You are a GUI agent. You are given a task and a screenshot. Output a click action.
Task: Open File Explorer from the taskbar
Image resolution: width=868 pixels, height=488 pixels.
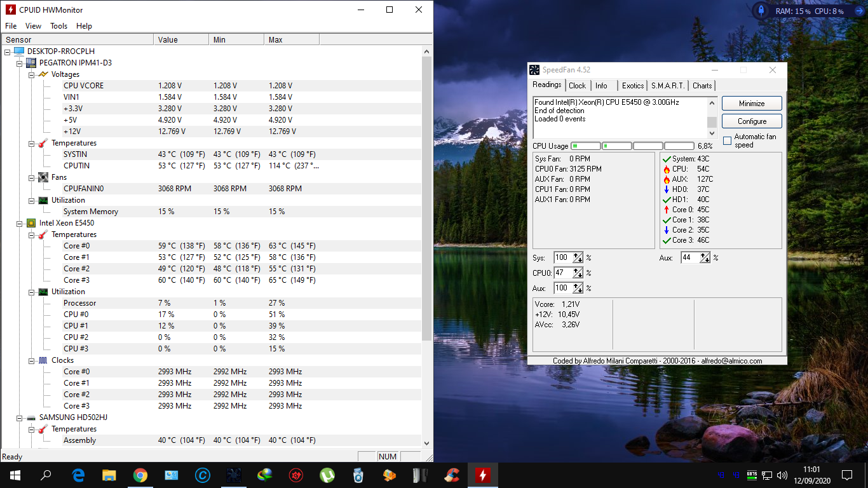coord(109,475)
